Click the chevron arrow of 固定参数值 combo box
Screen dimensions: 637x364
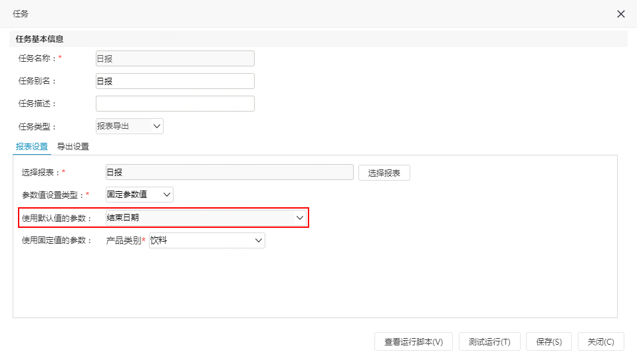pos(166,195)
